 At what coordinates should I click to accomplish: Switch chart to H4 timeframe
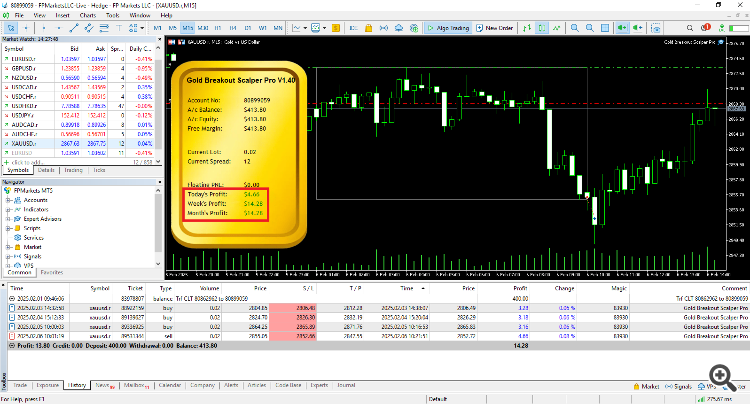[233, 28]
